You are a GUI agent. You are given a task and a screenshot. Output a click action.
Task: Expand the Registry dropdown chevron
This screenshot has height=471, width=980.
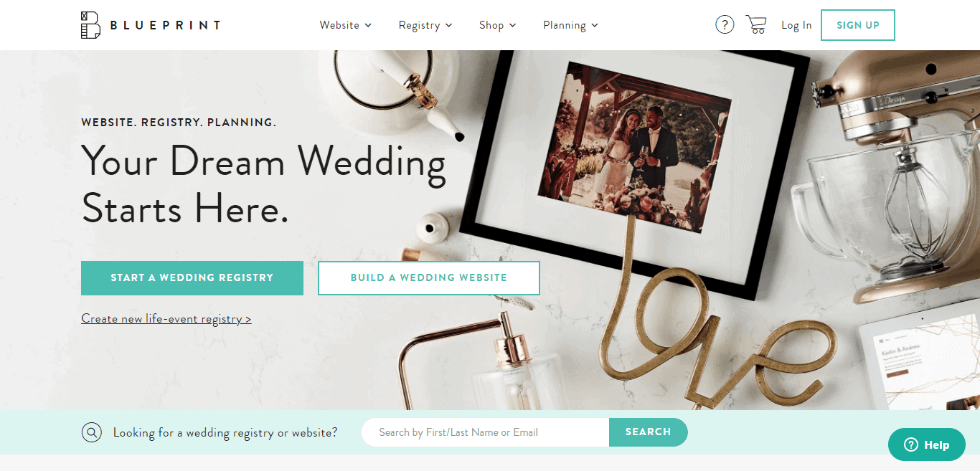(449, 25)
